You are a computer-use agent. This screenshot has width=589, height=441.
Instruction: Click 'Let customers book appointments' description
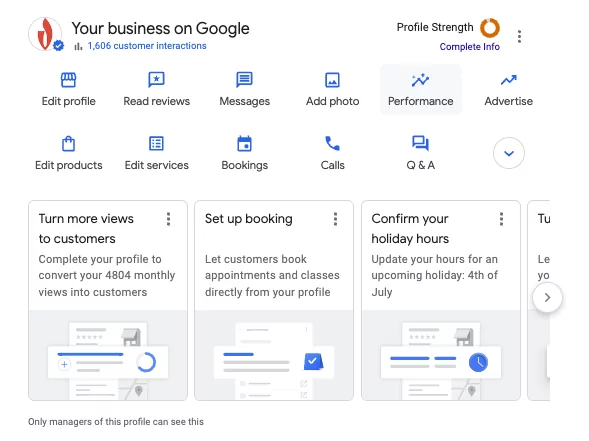(x=272, y=275)
